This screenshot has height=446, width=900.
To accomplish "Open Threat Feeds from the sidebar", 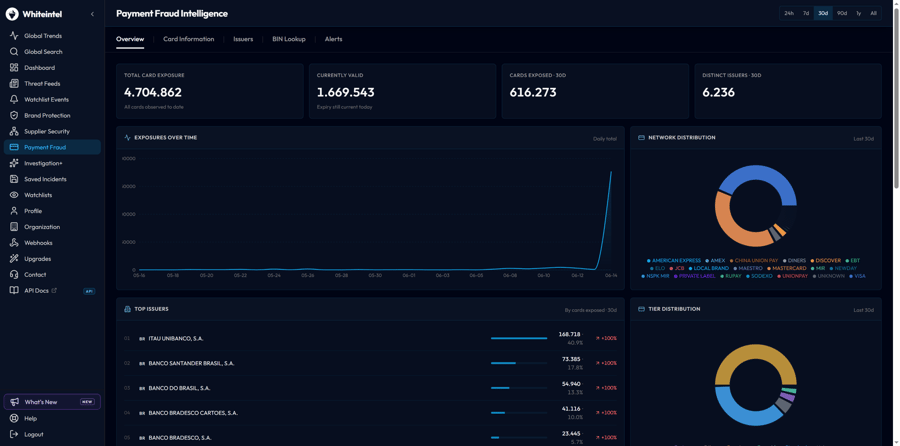I will 52,83.
